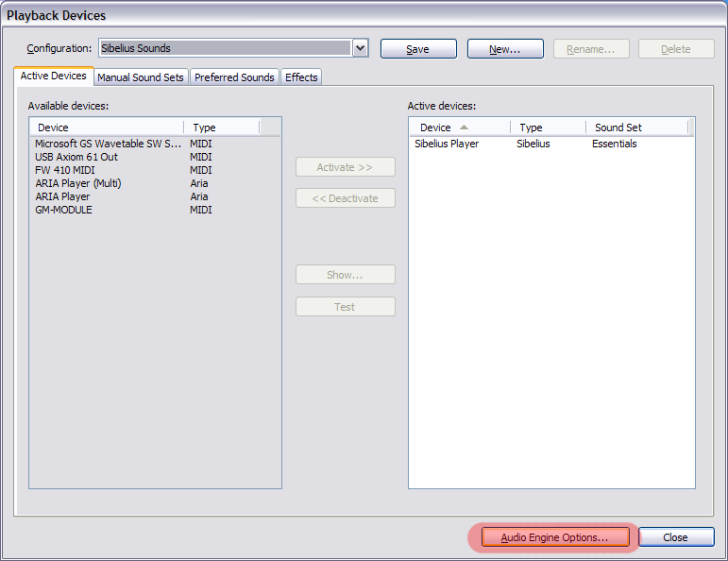This screenshot has height=561, width=728.
Task: Sort active devices by Device header
Action: pyautogui.click(x=460, y=127)
